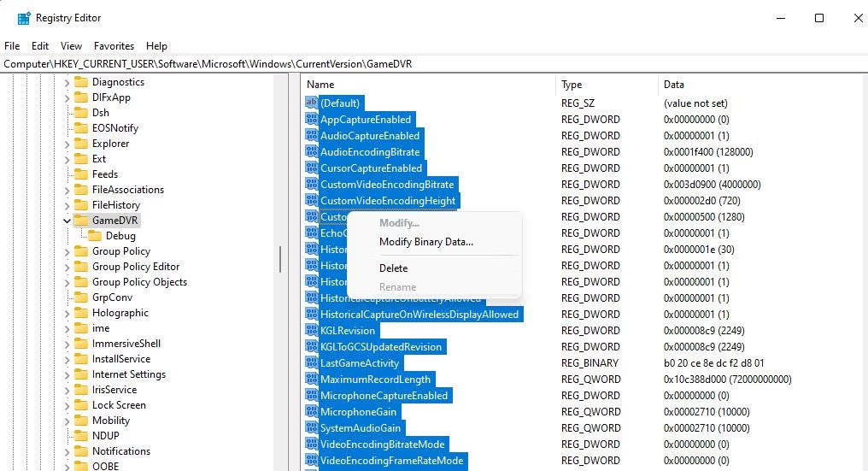Choose Delete from the context menu

[x=393, y=268]
